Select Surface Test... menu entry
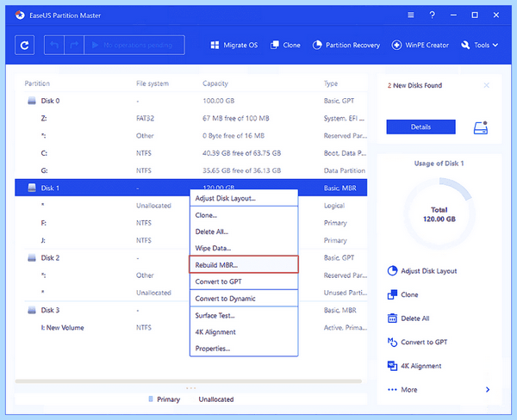This screenshot has width=517, height=420. 244,315
